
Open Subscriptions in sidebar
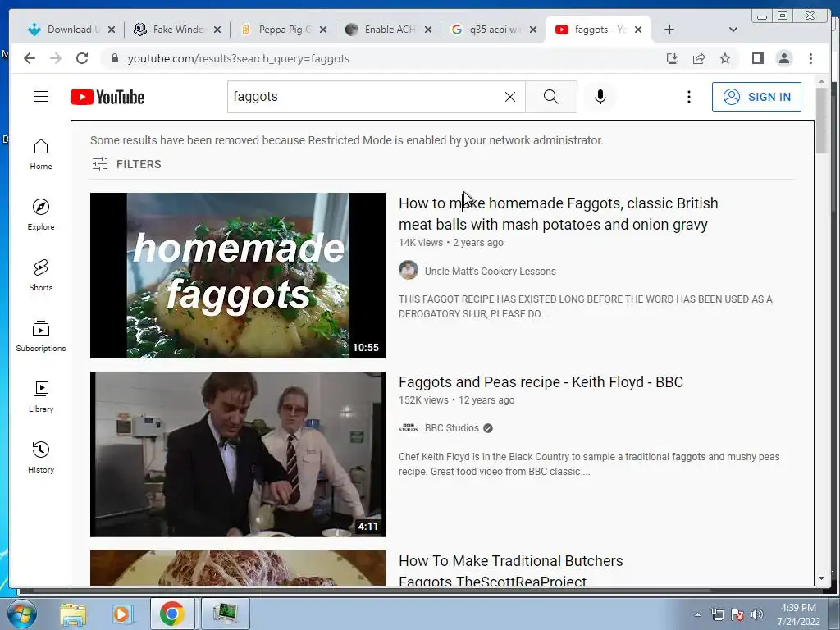click(41, 336)
